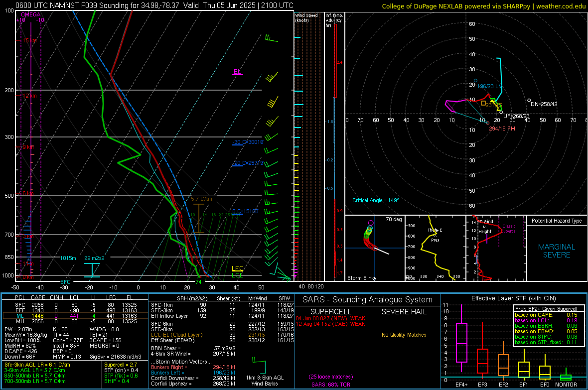Click the cyan '1015m' label
Viewport: 588px width, 390px height.
click(68, 258)
